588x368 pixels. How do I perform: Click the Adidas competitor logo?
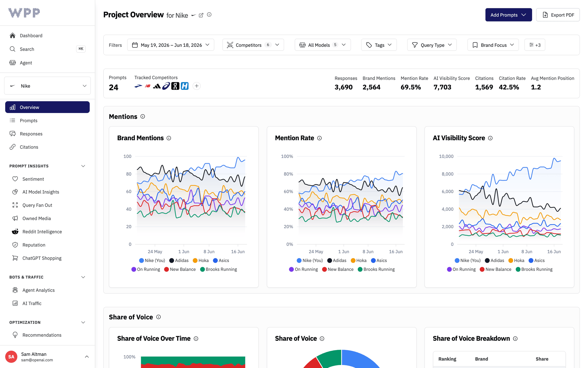click(x=157, y=86)
